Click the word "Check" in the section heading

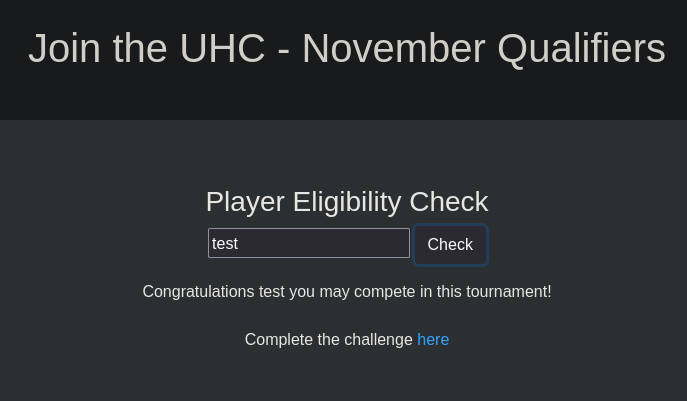449,202
